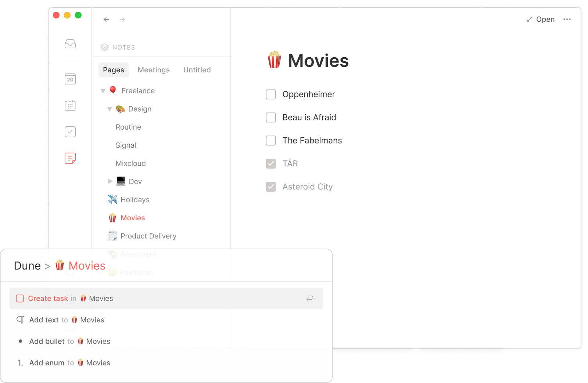Click the return arrow in Create task row
Viewport: 588px width, 383px height.
(x=310, y=299)
